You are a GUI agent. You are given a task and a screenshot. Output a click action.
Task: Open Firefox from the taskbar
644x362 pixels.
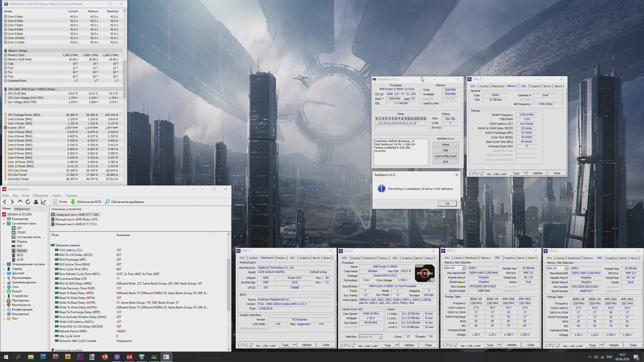[x=105, y=356]
